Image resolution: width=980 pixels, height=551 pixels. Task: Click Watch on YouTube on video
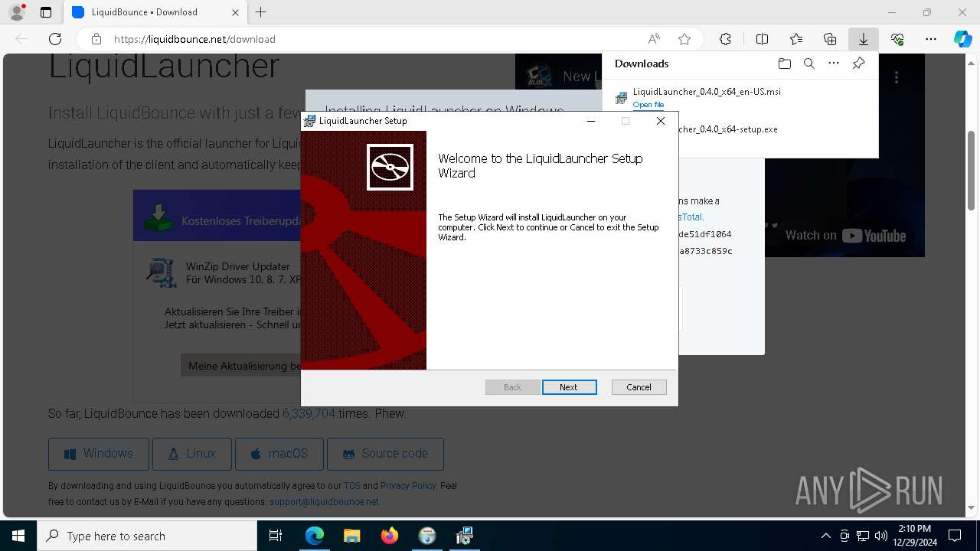[x=845, y=236]
